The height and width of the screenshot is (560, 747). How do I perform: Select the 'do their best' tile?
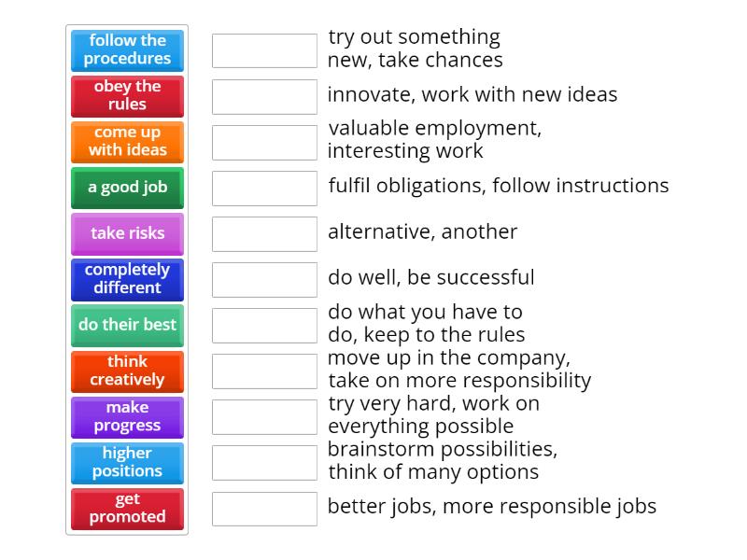click(x=127, y=325)
